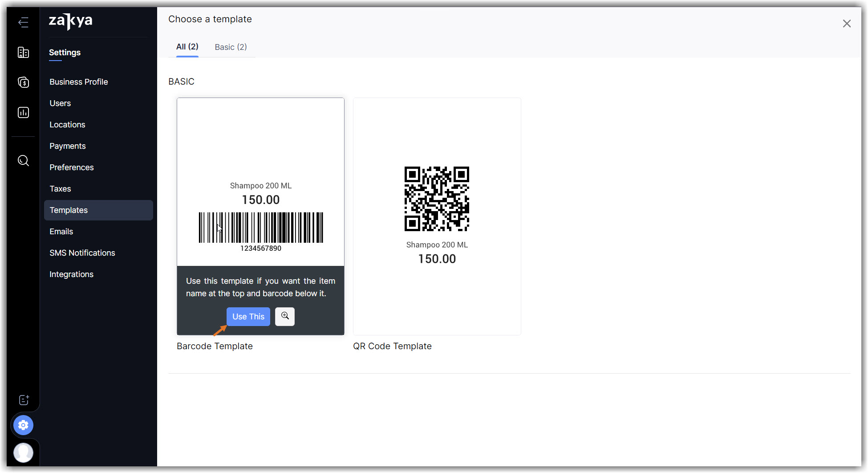
Task: Click the Use This button
Action: pyautogui.click(x=248, y=316)
